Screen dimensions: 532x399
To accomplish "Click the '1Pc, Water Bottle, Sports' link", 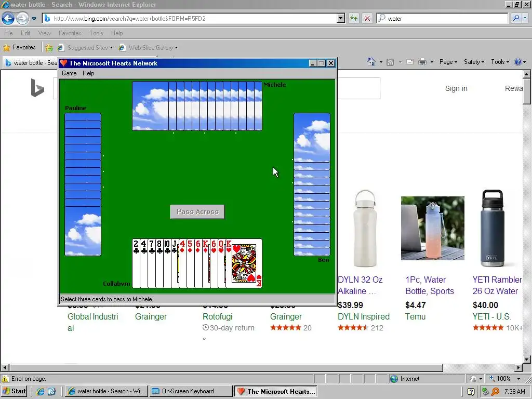I will [430, 285].
